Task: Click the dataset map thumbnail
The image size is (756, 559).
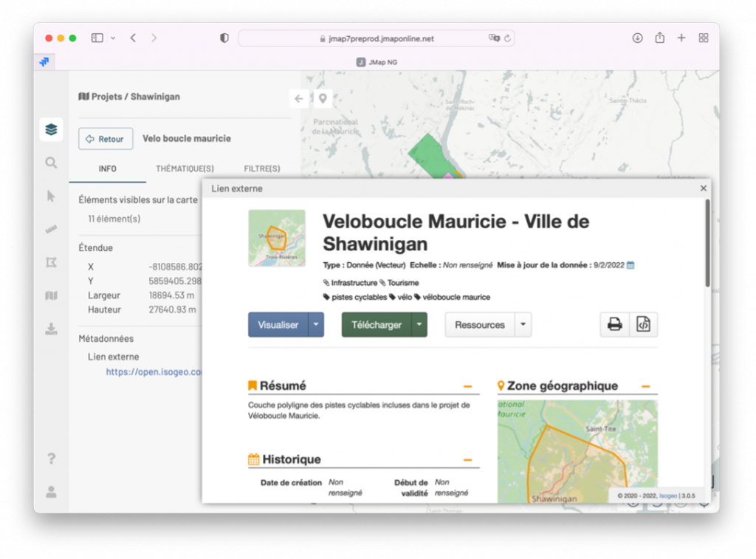Action: point(277,239)
